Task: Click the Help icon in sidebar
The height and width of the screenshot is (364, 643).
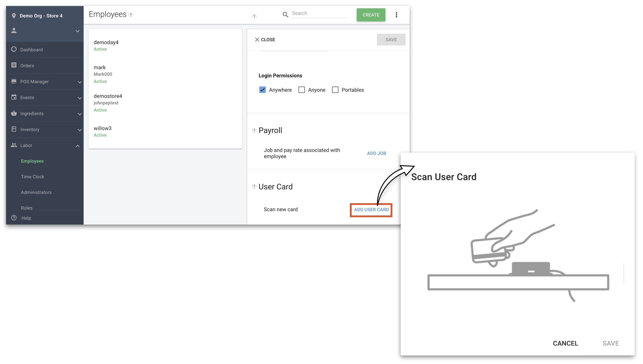Action: tap(14, 218)
